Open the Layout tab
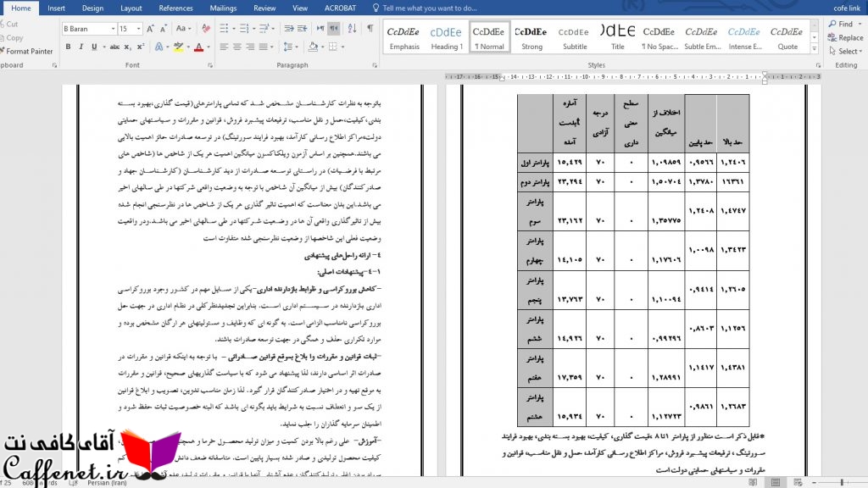 click(x=131, y=8)
